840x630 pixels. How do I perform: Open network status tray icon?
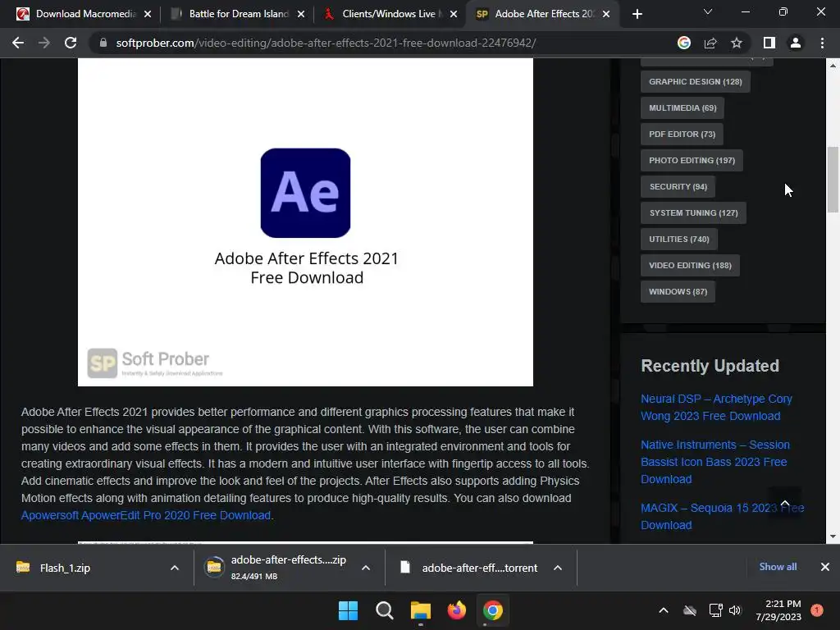point(715,610)
